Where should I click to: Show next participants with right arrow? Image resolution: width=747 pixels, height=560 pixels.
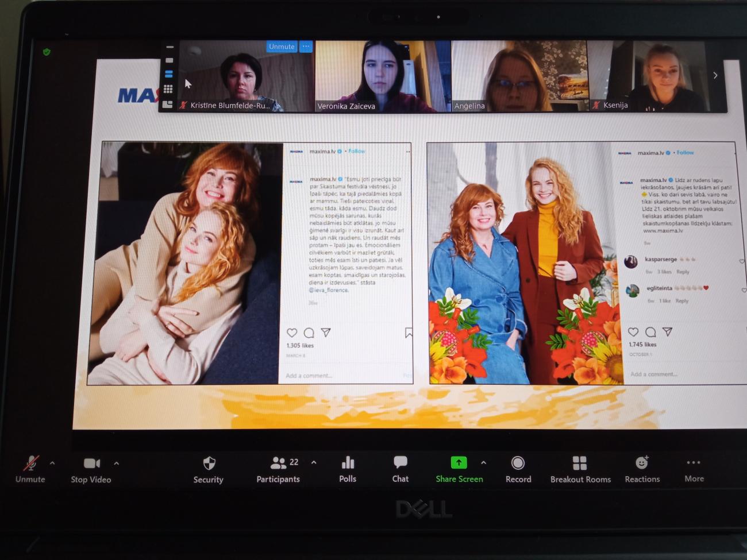(715, 75)
